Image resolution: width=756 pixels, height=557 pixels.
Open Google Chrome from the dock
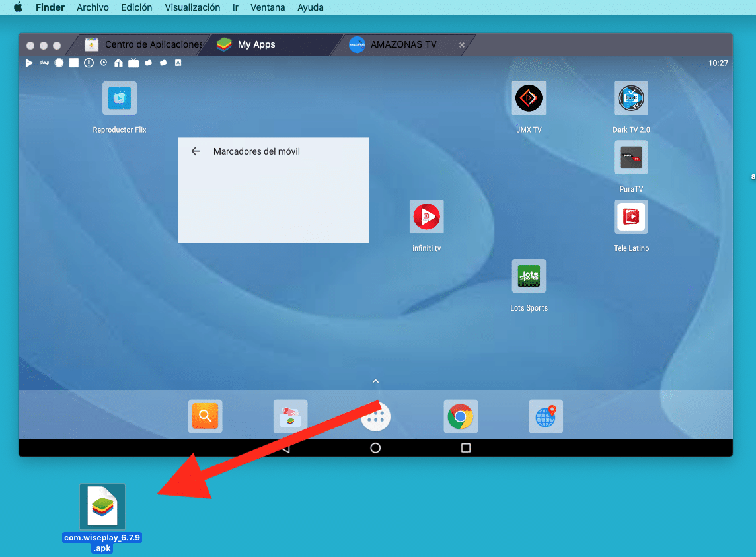pos(461,416)
